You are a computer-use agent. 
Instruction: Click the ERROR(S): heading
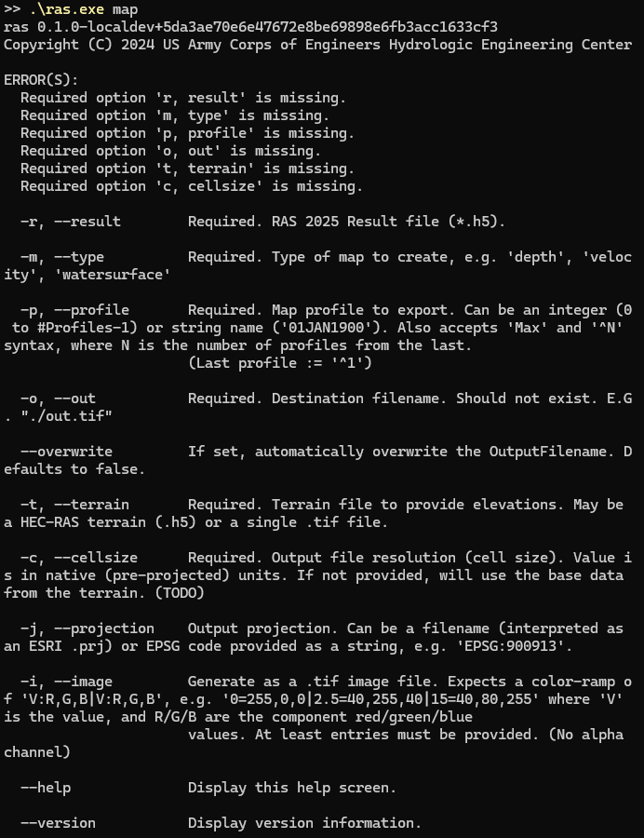coord(41,80)
